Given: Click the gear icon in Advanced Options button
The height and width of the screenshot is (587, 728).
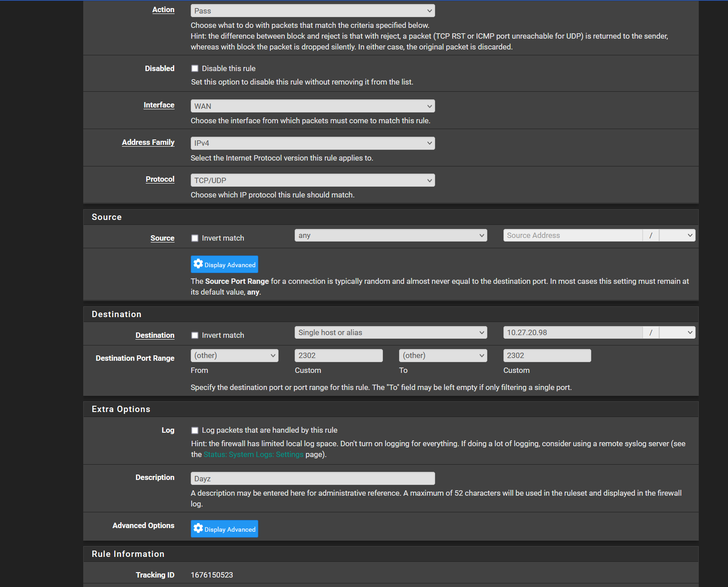Looking at the screenshot, I should click(x=198, y=529).
